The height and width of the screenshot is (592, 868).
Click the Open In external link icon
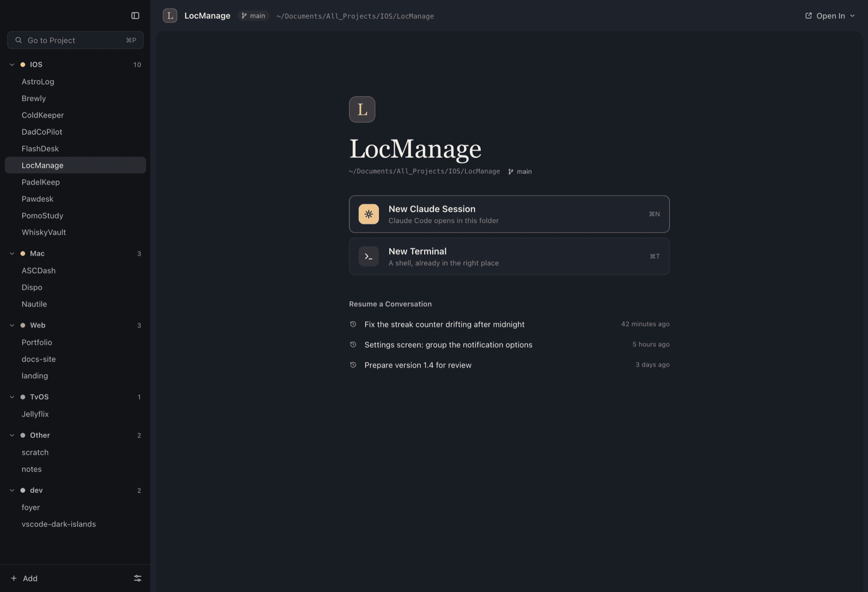tap(809, 16)
